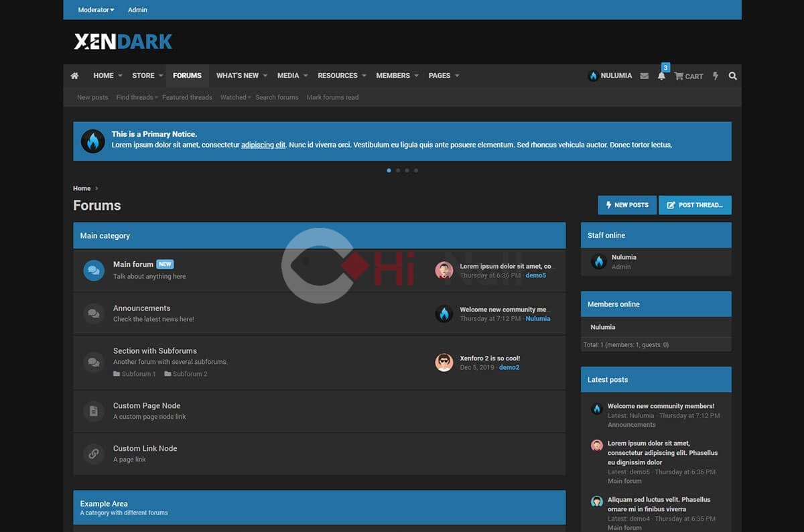Click the flame icon in Primary Notice

(93, 141)
